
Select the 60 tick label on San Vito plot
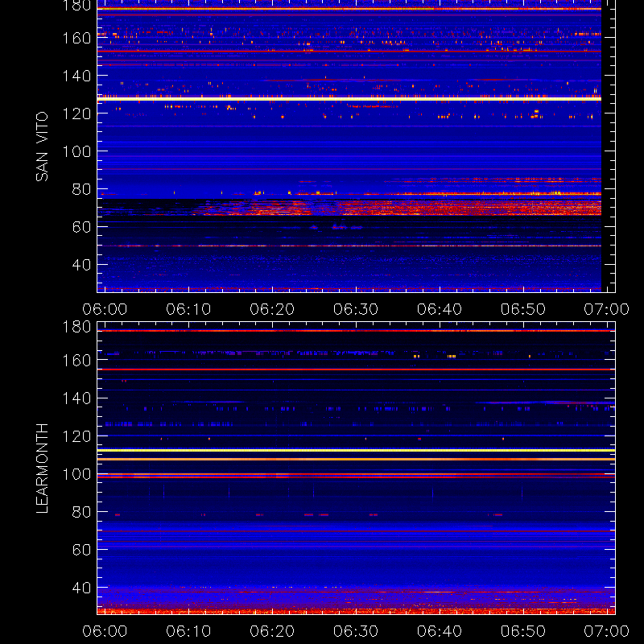tap(81, 227)
